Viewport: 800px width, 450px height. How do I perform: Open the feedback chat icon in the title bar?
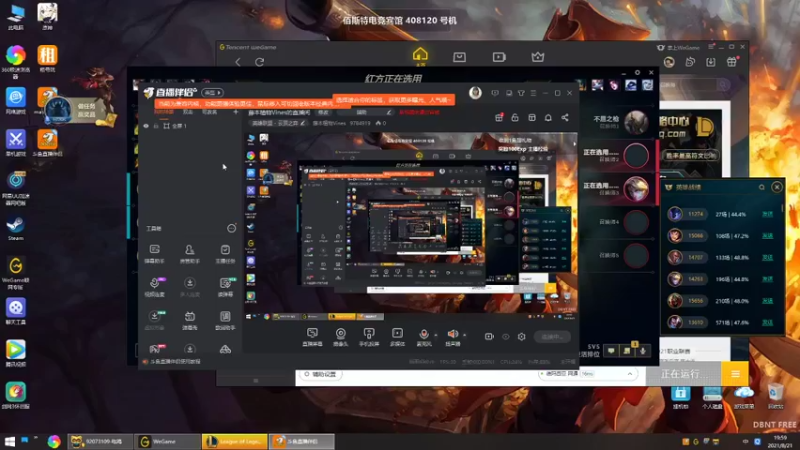495,93
